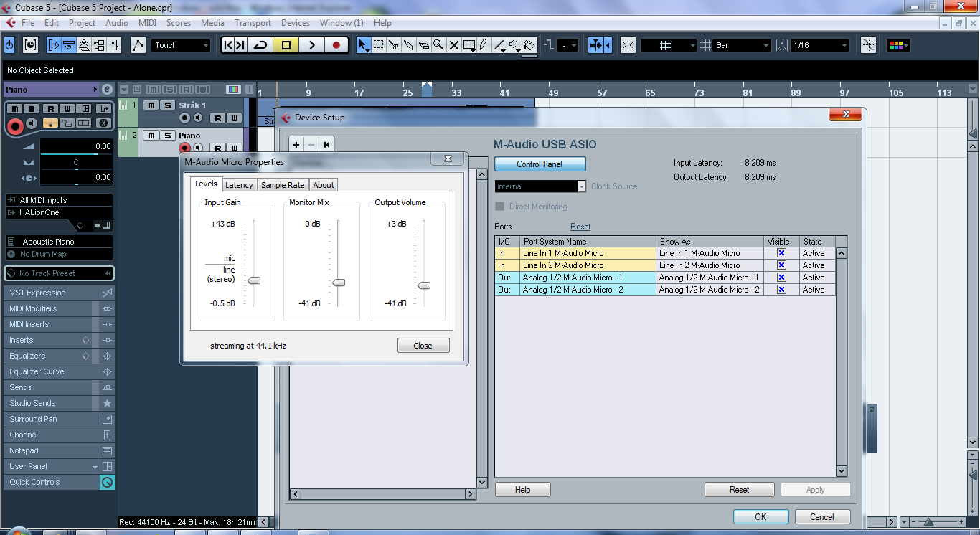Click the transport Record button
The image size is (980, 535).
pos(336,45)
